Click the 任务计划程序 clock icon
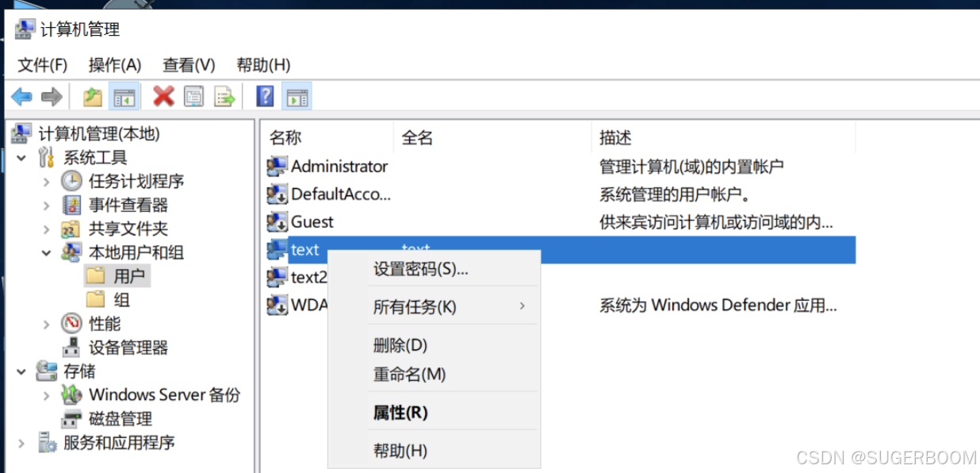Screen dimensions: 980x473 (71, 181)
